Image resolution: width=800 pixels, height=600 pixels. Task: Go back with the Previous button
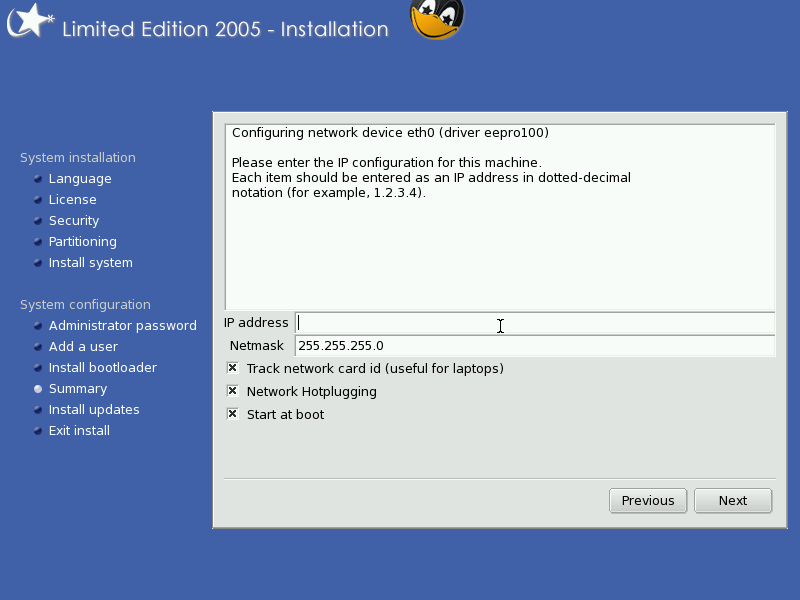click(x=648, y=501)
